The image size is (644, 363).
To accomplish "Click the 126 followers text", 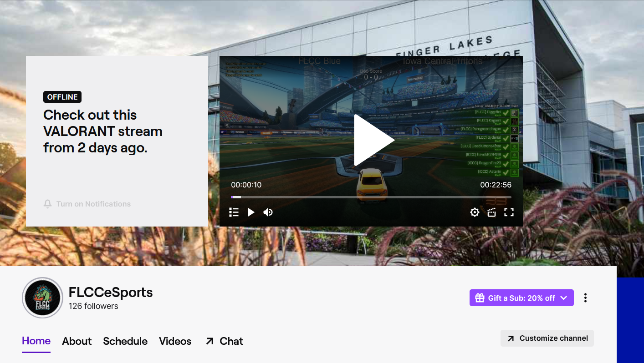I will (93, 306).
